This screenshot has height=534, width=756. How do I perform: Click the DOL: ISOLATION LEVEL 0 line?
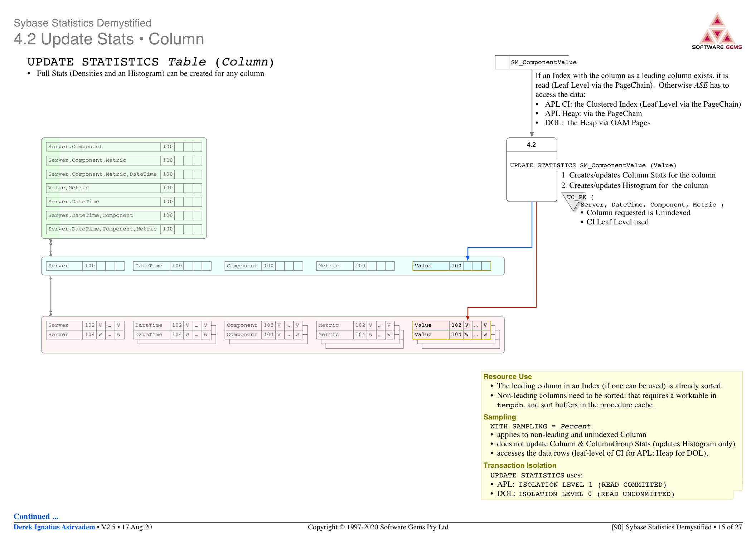click(582, 494)
